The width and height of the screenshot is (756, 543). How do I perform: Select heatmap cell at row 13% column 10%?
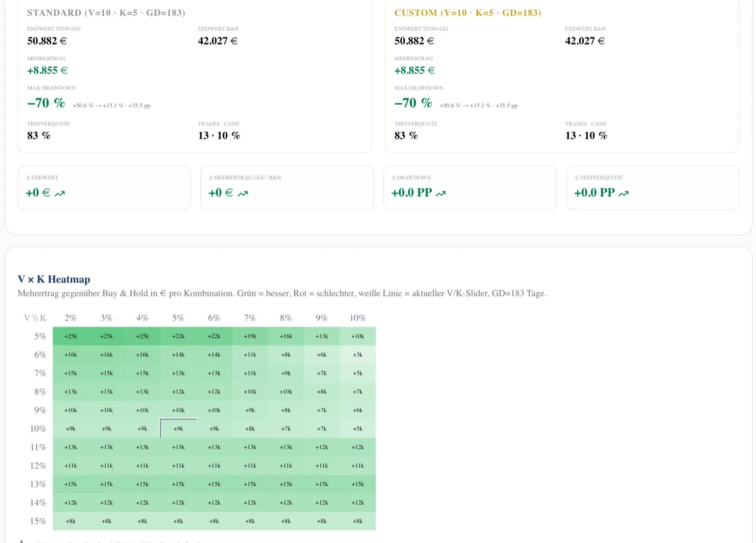357,484
